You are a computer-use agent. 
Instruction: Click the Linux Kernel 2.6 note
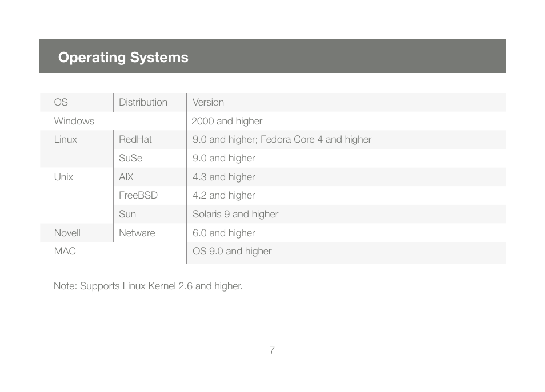click(148, 286)
